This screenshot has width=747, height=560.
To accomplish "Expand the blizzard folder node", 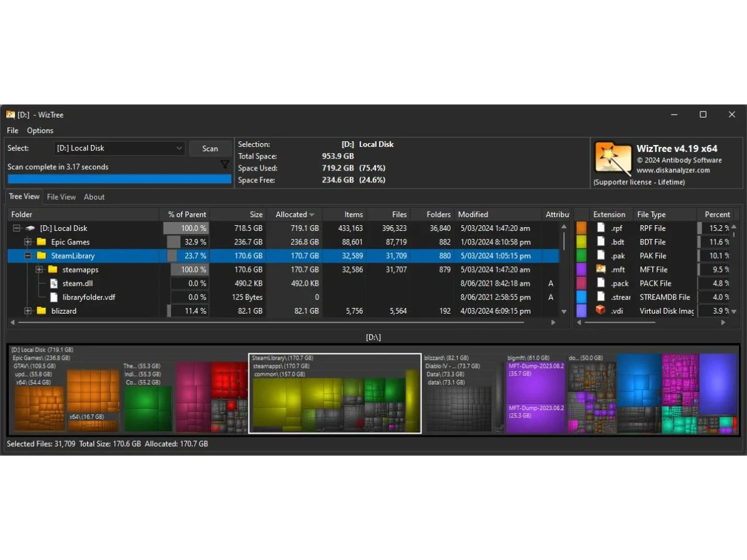I will (28, 310).
